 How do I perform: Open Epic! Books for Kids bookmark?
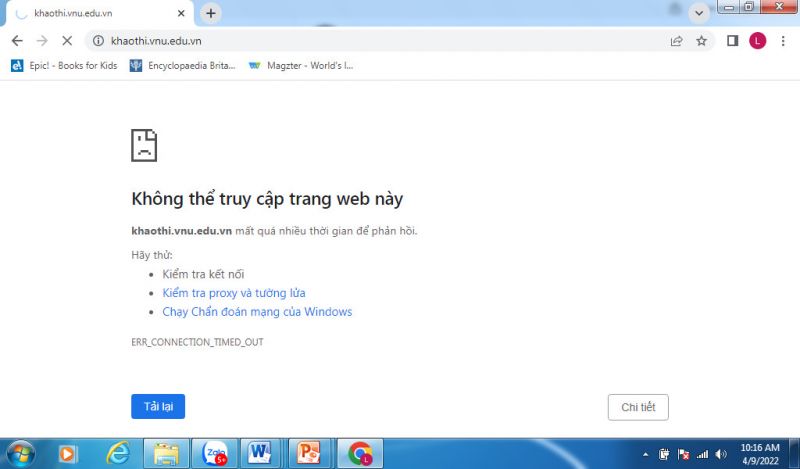tap(65, 66)
